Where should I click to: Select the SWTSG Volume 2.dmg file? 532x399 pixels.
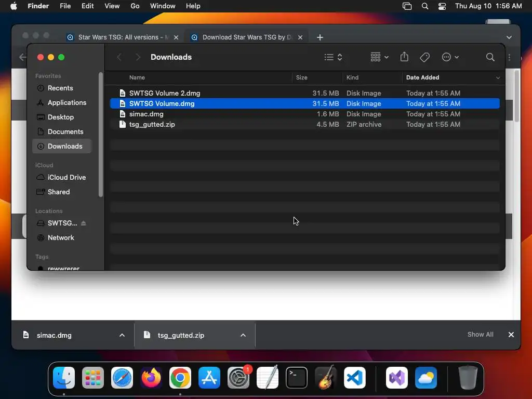tap(304, 93)
